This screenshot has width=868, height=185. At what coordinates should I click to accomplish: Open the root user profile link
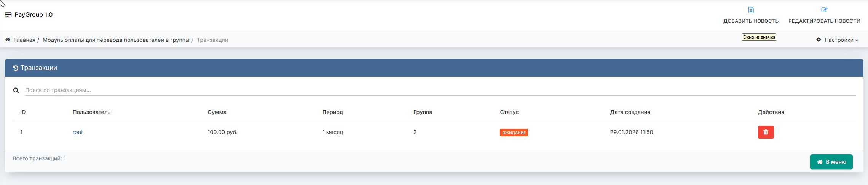[78, 132]
